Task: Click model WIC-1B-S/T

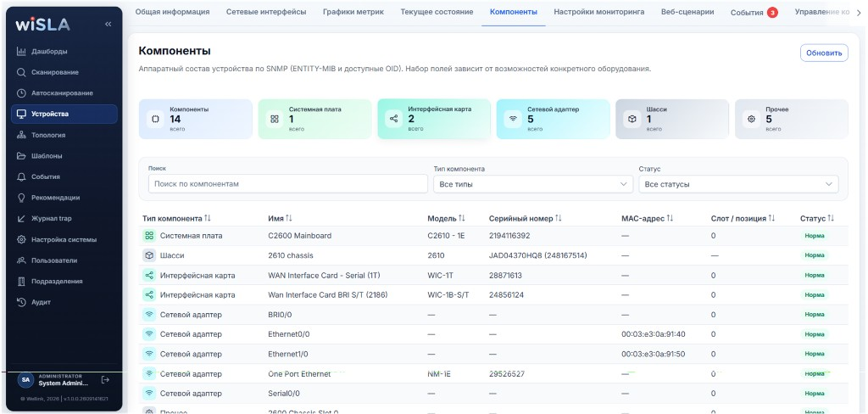Action: 448,295
